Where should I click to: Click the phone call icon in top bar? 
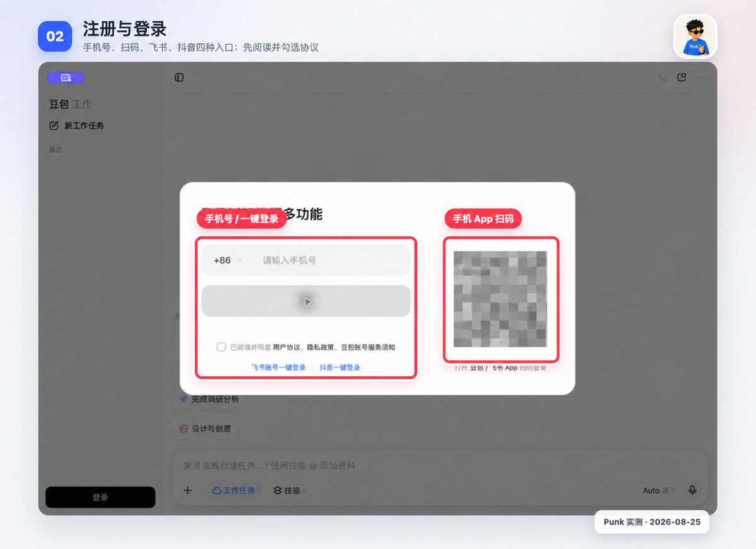(662, 78)
